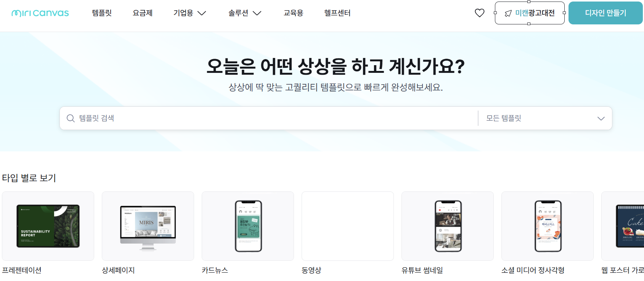Open favorites via the heart icon
Screen dimensions: 644x281
click(479, 13)
